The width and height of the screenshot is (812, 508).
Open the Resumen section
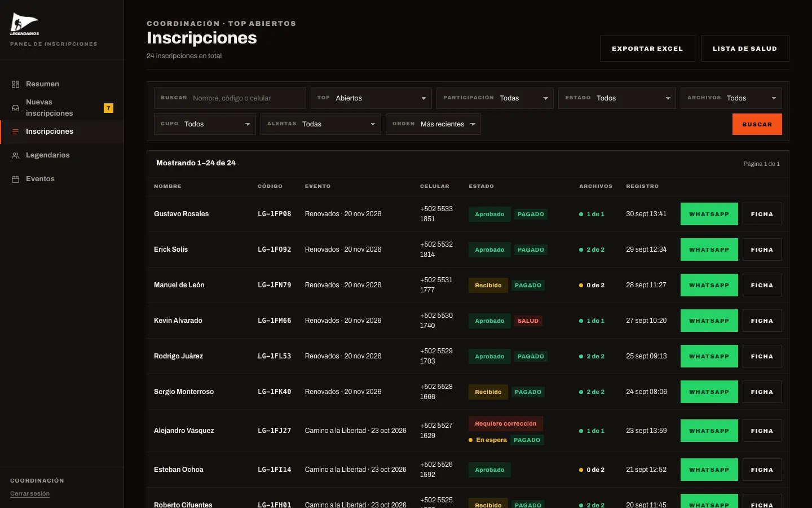62,84
